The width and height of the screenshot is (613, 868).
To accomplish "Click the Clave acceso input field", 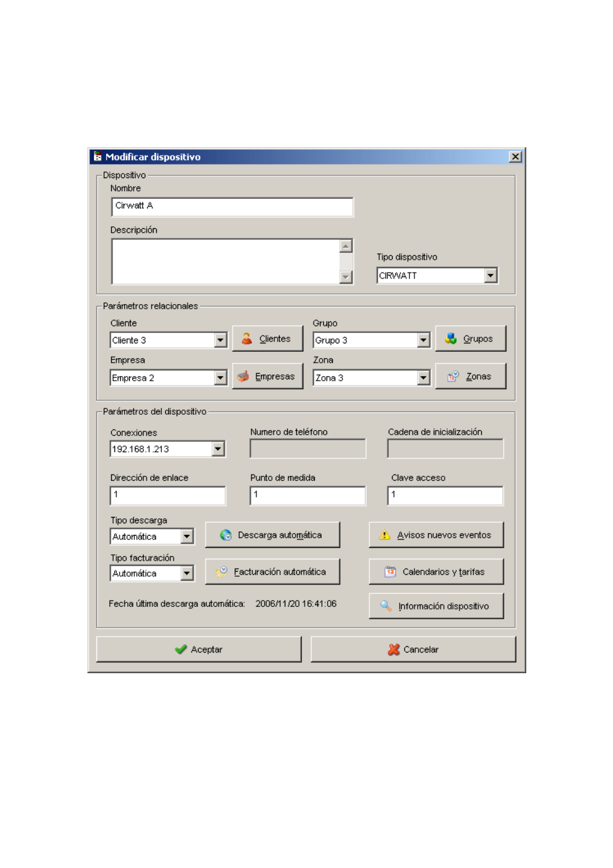I will pyautogui.click(x=445, y=495).
